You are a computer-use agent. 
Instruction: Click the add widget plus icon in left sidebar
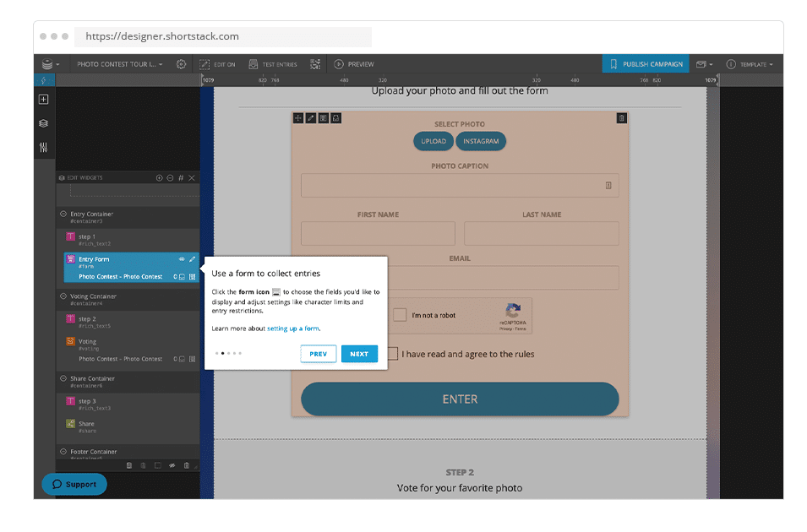(x=44, y=100)
